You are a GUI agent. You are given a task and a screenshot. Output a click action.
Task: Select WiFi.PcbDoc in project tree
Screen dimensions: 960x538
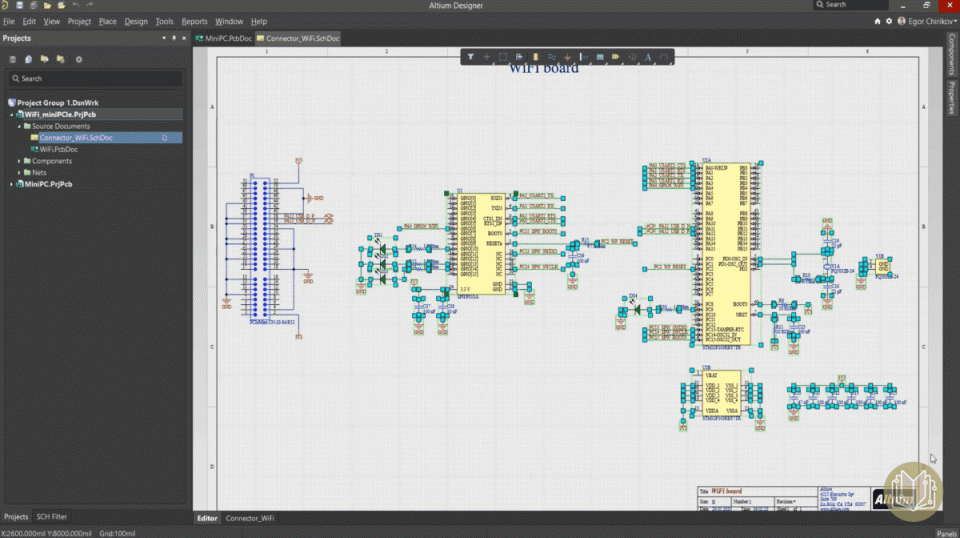click(x=58, y=149)
